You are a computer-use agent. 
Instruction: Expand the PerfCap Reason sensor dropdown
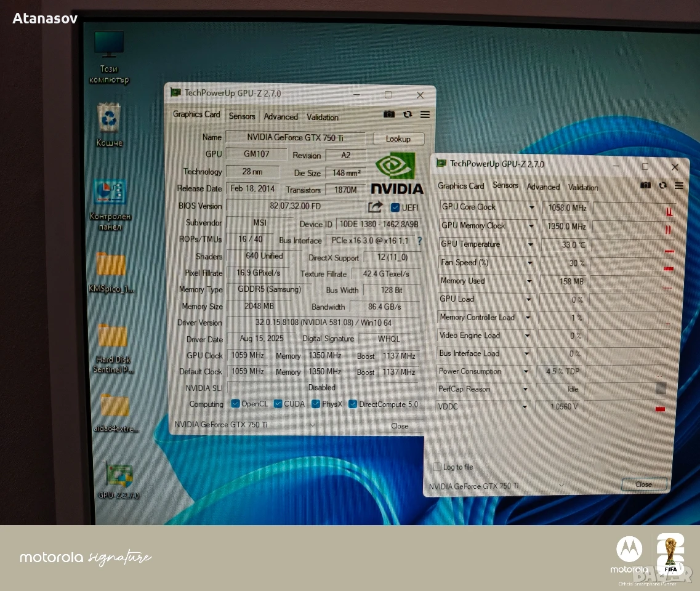(525, 389)
